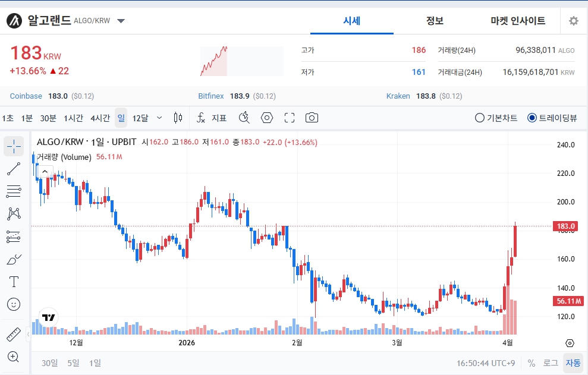Switch to the 정보 tab
The image size is (588, 375).
pyautogui.click(x=435, y=21)
